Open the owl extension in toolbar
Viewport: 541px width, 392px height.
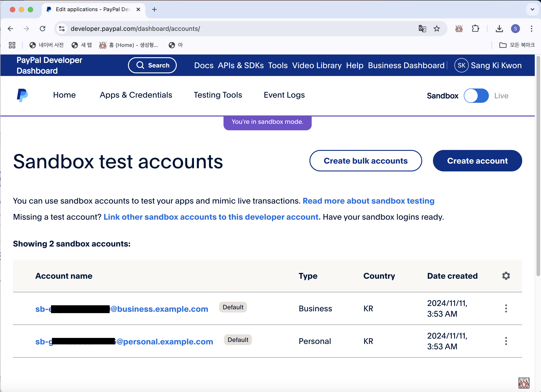[x=459, y=29]
